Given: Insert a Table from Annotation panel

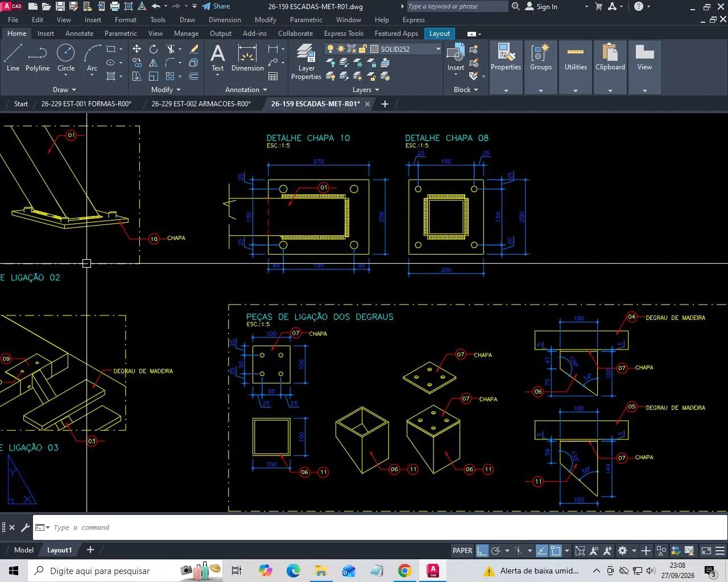Looking at the screenshot, I should click(x=273, y=76).
